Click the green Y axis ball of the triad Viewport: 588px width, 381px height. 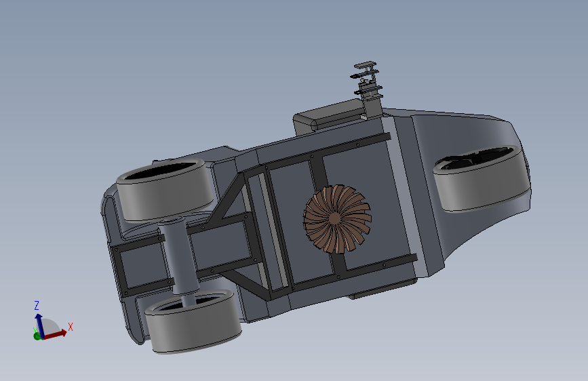(x=37, y=336)
